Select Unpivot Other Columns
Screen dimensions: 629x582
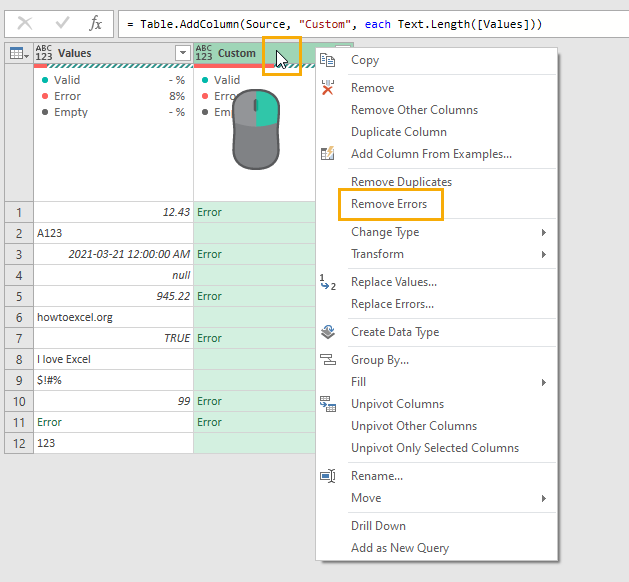(x=414, y=426)
